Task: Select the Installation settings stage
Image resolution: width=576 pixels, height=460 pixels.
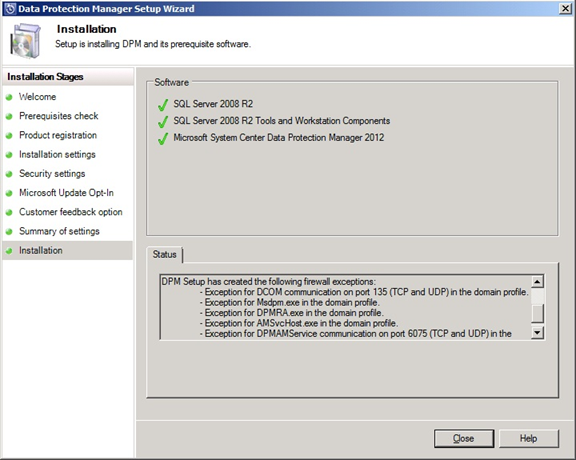Action: point(57,154)
